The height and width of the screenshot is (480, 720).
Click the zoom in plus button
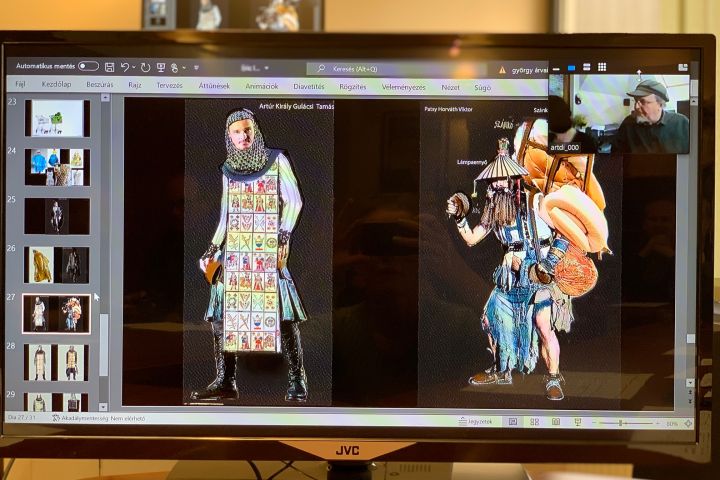657,424
